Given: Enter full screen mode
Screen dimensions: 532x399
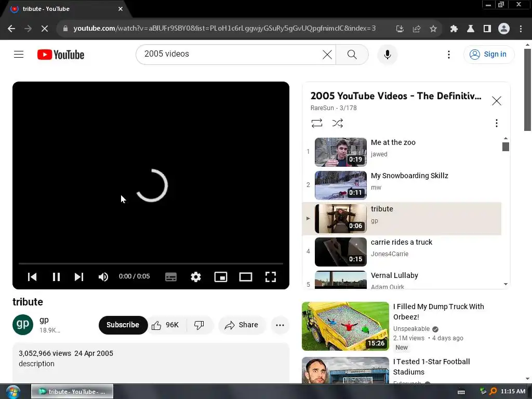Looking at the screenshot, I should point(270,277).
